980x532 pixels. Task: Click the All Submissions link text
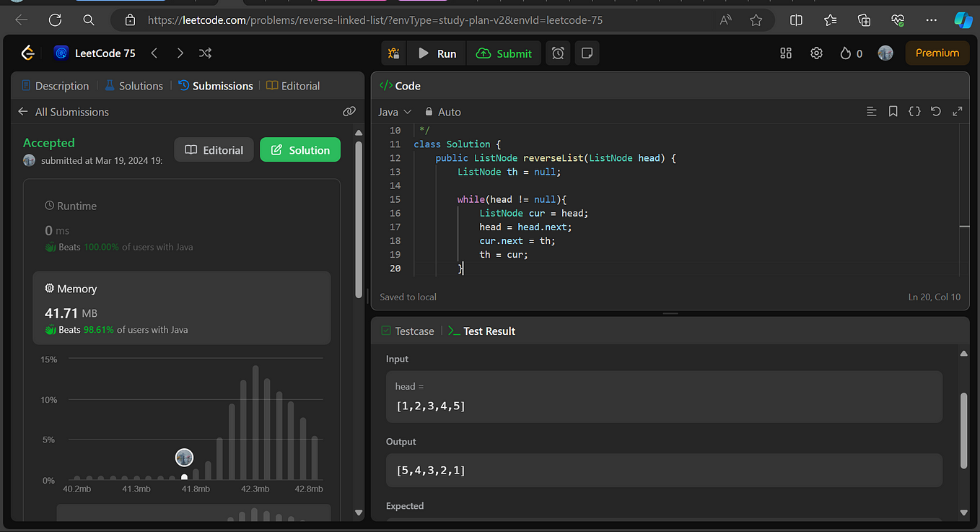[72, 112]
